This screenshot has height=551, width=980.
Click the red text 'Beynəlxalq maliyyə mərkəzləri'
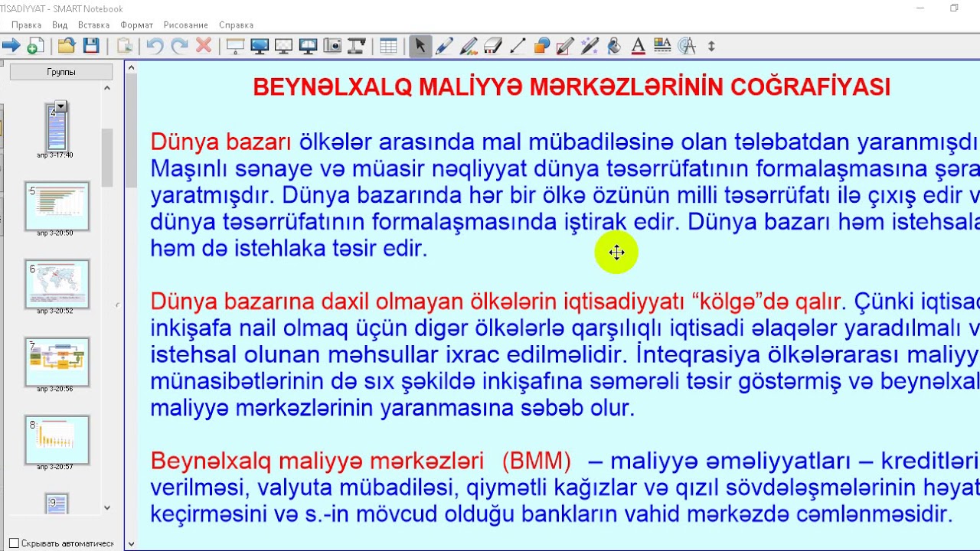[x=317, y=461]
